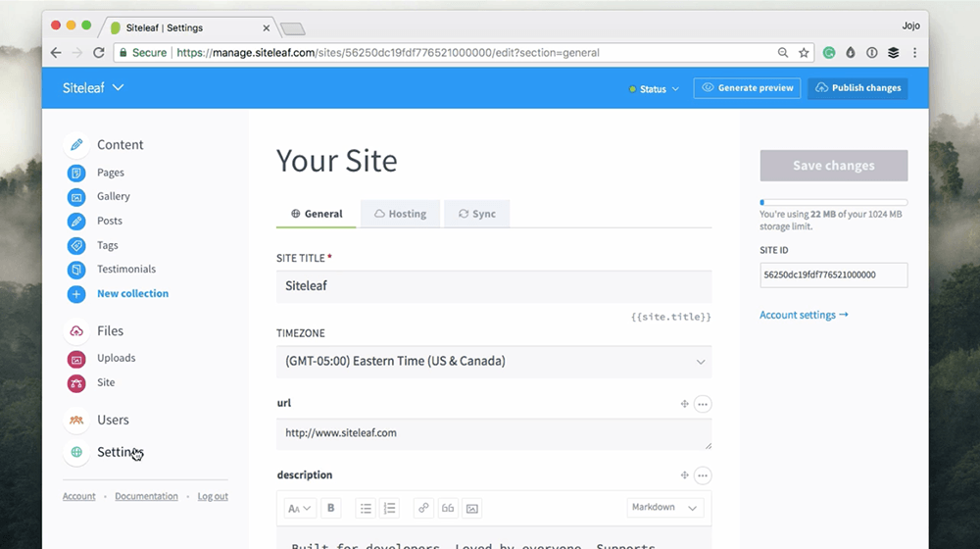Screen dimensions: 980x549
Task: Click the Uploads icon in sidebar
Action: tap(76, 359)
